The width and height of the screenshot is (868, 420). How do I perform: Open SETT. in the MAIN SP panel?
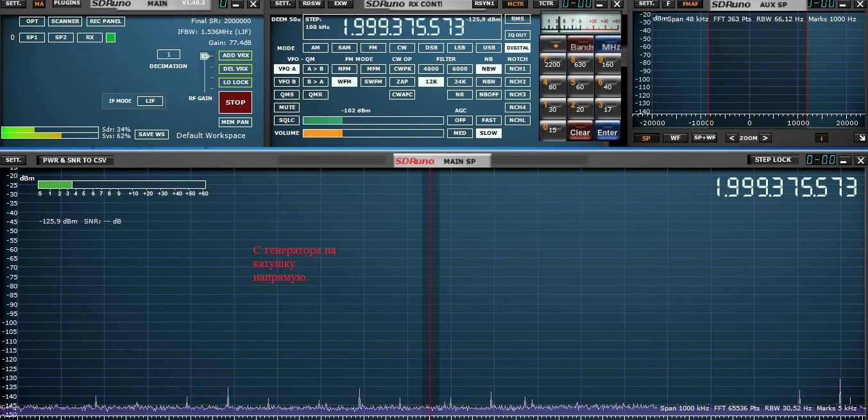point(13,160)
